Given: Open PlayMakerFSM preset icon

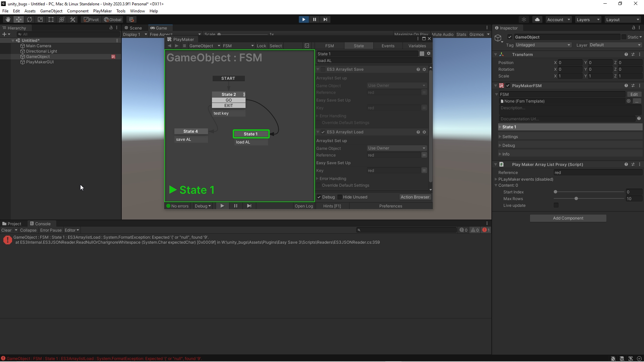Looking at the screenshot, I should click(633, 86).
